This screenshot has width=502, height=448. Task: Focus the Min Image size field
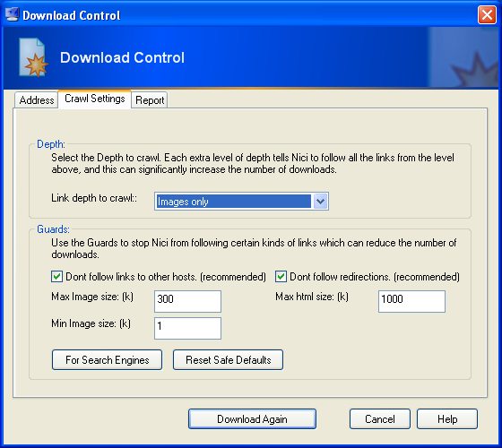[x=187, y=328]
